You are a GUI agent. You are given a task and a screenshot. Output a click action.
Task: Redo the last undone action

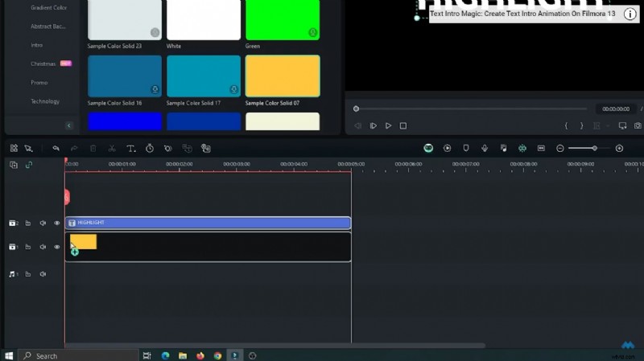(74, 148)
